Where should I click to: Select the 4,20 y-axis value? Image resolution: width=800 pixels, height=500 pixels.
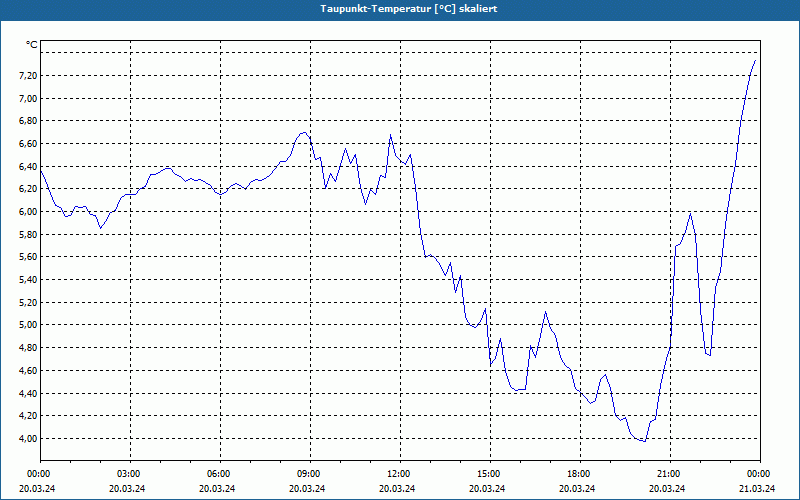tap(29, 416)
